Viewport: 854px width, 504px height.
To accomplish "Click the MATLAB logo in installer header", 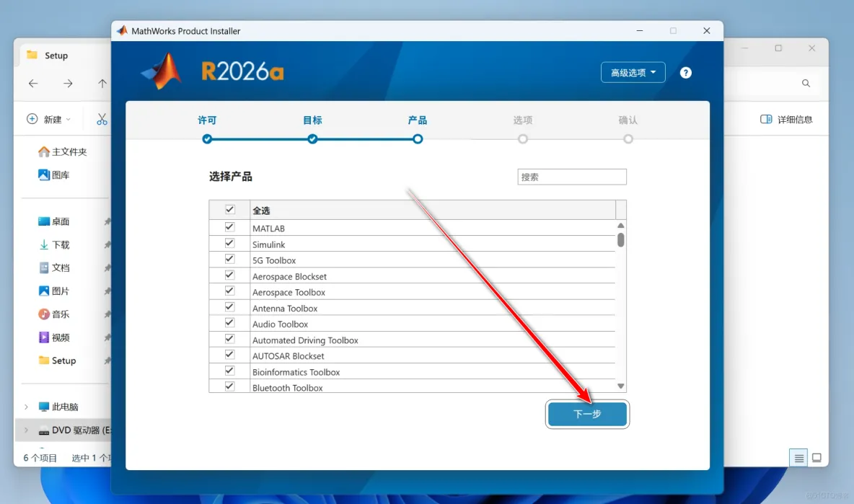I will [x=162, y=72].
